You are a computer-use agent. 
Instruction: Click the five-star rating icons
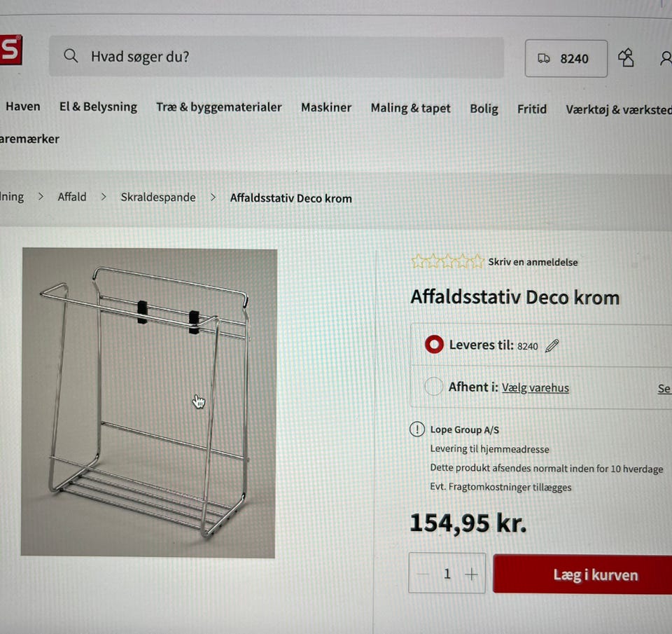click(x=447, y=261)
